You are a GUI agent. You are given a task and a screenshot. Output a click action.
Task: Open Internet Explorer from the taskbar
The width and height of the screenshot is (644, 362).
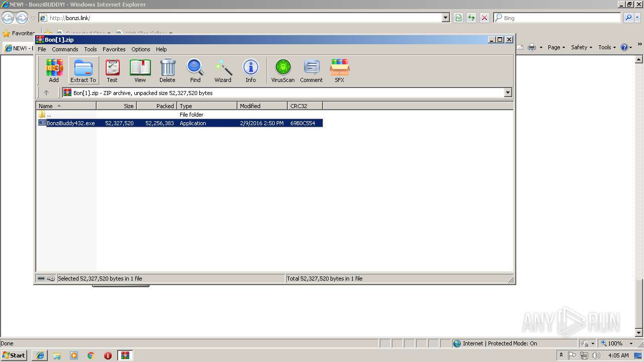tap(40, 355)
